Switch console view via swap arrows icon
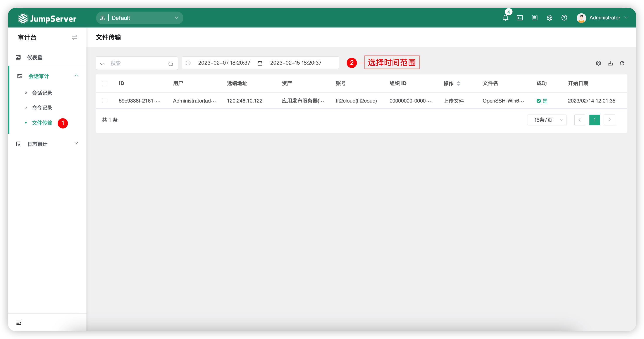 coord(74,38)
